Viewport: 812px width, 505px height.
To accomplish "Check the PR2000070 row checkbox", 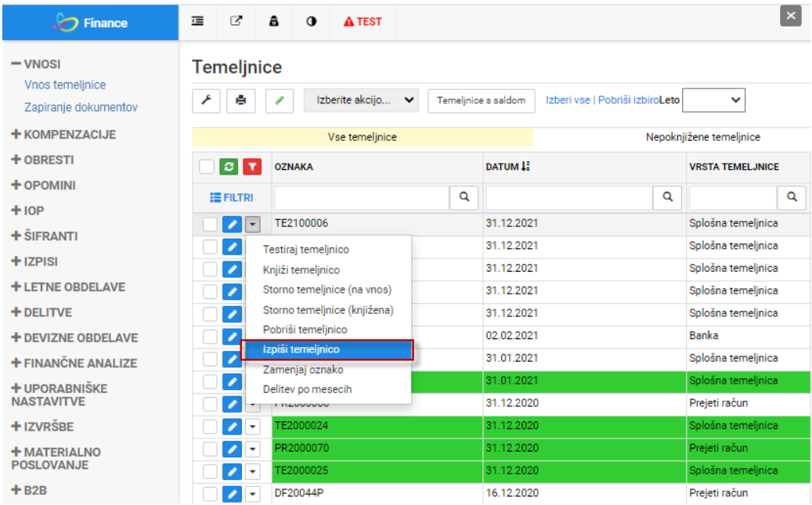I will [210, 449].
